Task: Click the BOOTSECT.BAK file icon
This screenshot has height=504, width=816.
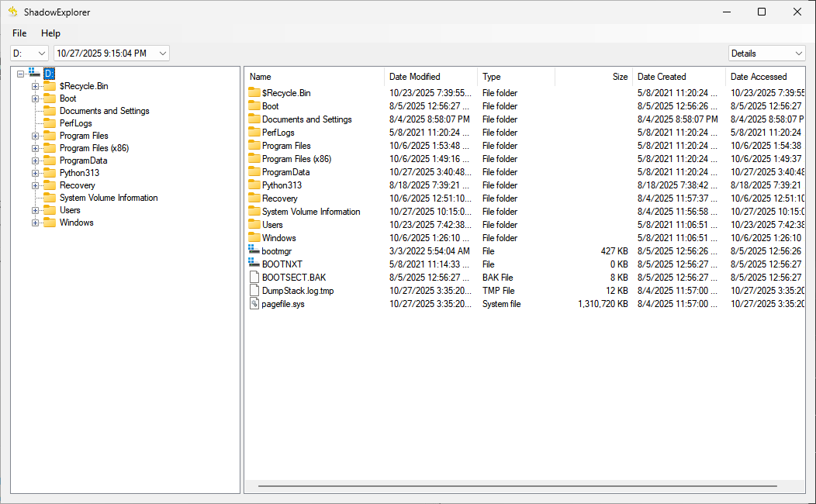Action: [x=254, y=278]
